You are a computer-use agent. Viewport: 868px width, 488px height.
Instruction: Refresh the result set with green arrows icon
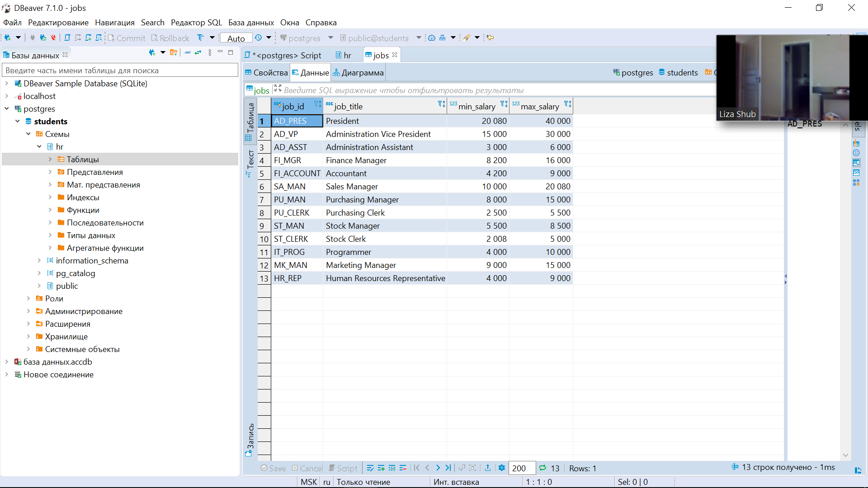[x=542, y=468]
